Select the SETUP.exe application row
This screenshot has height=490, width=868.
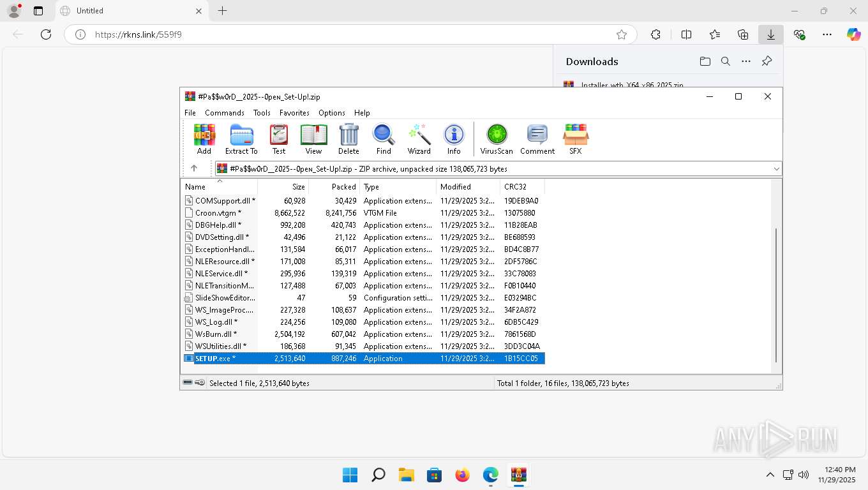[x=364, y=359]
